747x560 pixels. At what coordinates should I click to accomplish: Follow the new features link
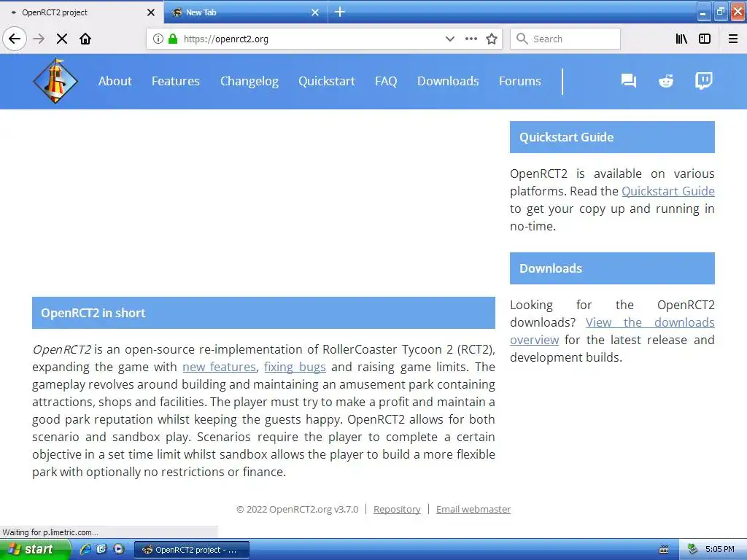point(219,367)
